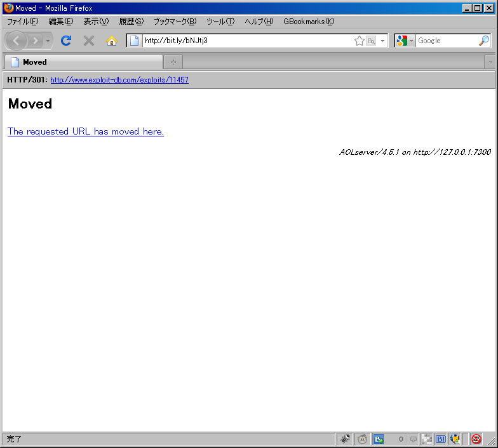The height and width of the screenshot is (448, 498).
Task: Click the Greasemonkey monkey icon in status bar
Action: point(362,439)
